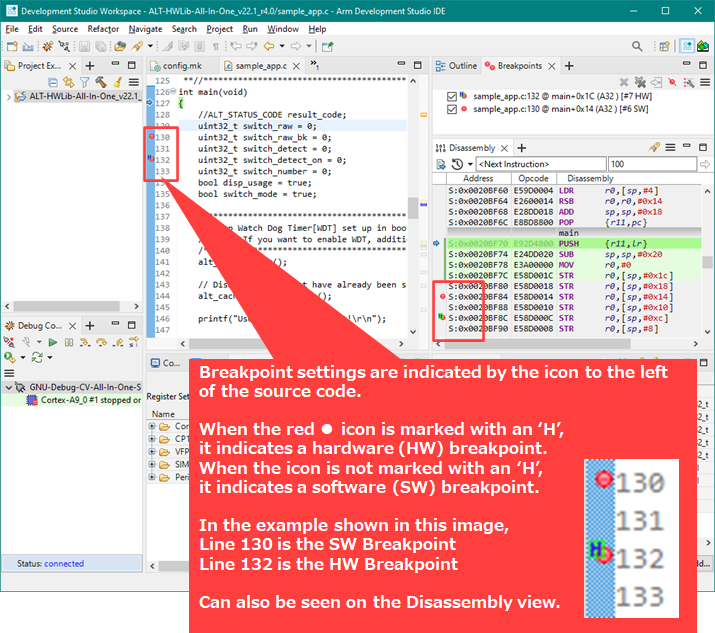Click the green Continue (resume) debug button
This screenshot has height=633, width=715.
pyautogui.click(x=54, y=342)
